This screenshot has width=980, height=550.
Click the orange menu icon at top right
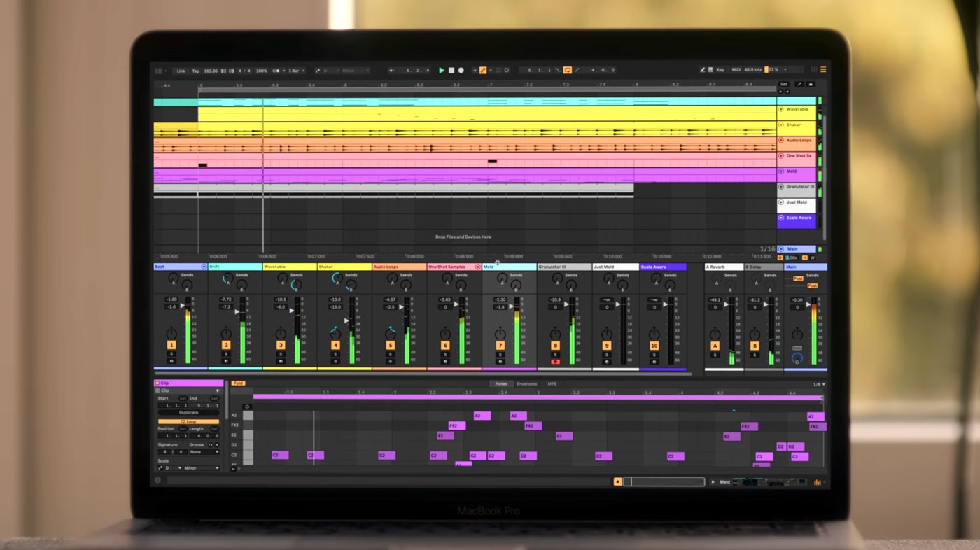coord(822,70)
